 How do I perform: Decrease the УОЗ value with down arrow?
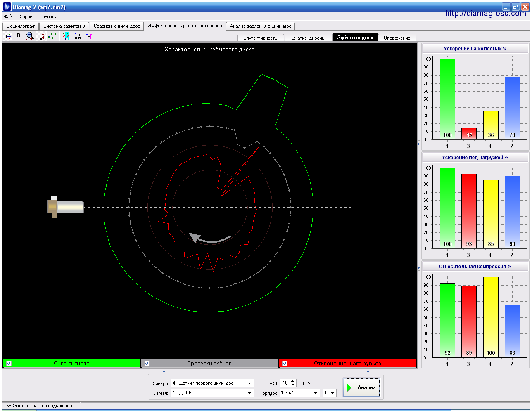[x=293, y=385]
